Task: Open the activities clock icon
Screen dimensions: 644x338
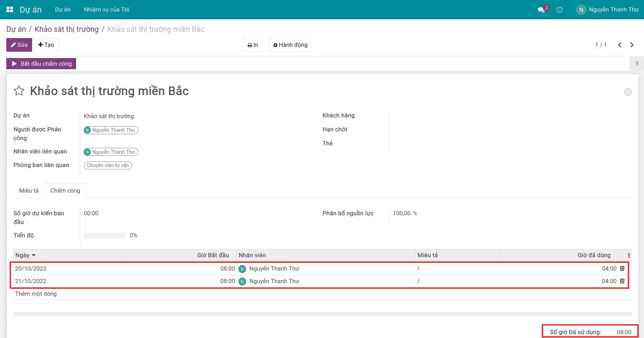Action: pos(560,10)
